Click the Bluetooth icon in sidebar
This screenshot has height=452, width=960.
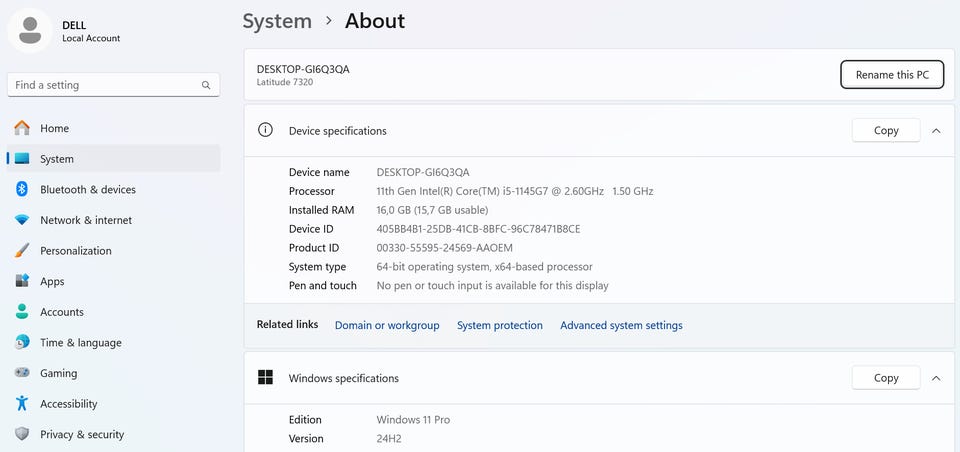tap(22, 189)
